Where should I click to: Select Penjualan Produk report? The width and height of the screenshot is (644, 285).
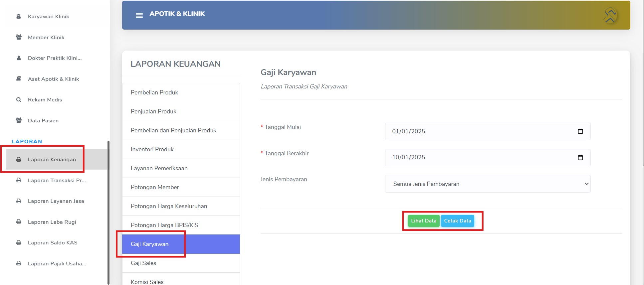181,111
